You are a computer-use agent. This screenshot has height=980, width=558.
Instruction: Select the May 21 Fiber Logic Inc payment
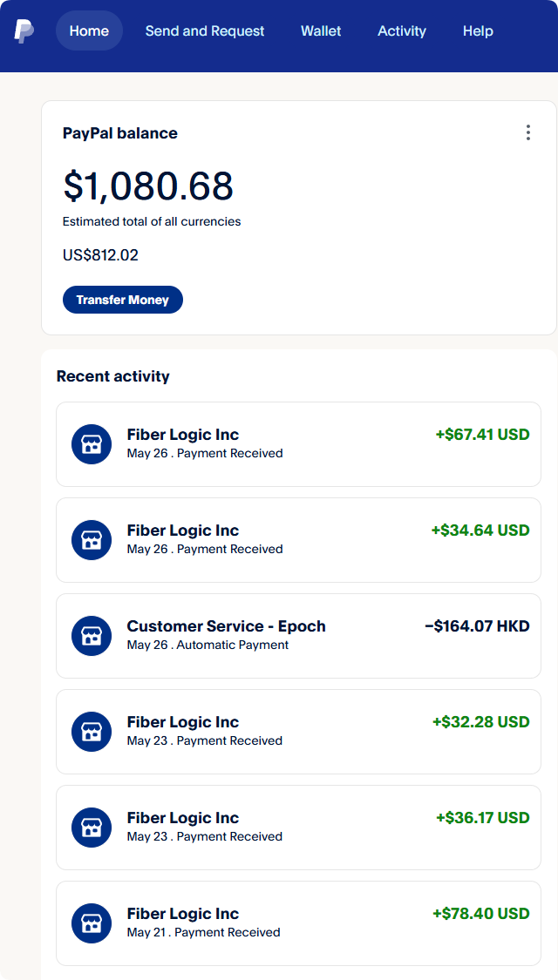click(x=298, y=923)
